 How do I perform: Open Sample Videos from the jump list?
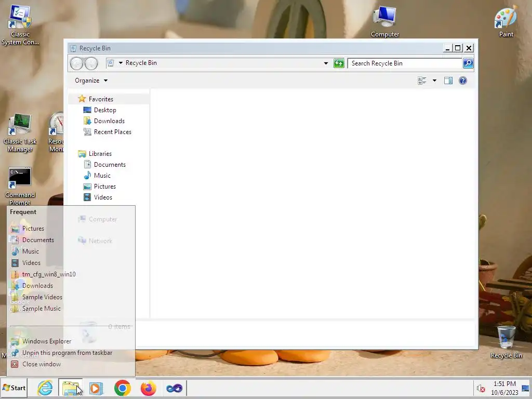click(71, 297)
